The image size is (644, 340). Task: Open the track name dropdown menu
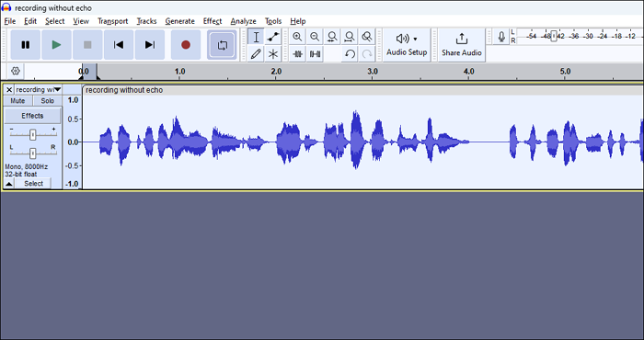click(x=39, y=89)
